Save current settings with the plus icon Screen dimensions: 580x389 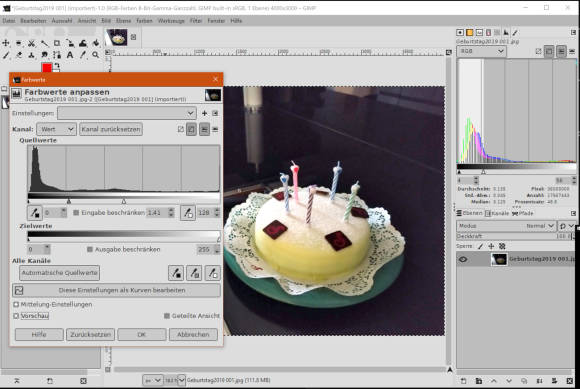pos(204,113)
